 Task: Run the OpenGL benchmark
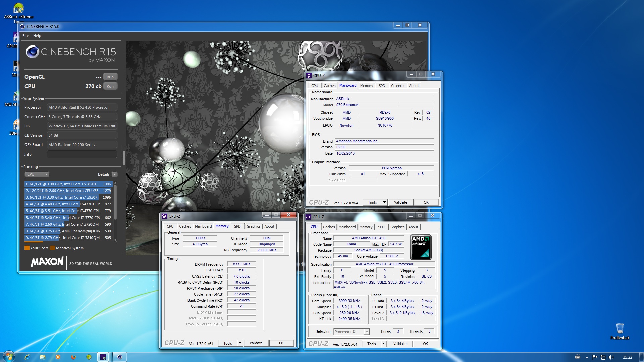pyautogui.click(x=110, y=77)
